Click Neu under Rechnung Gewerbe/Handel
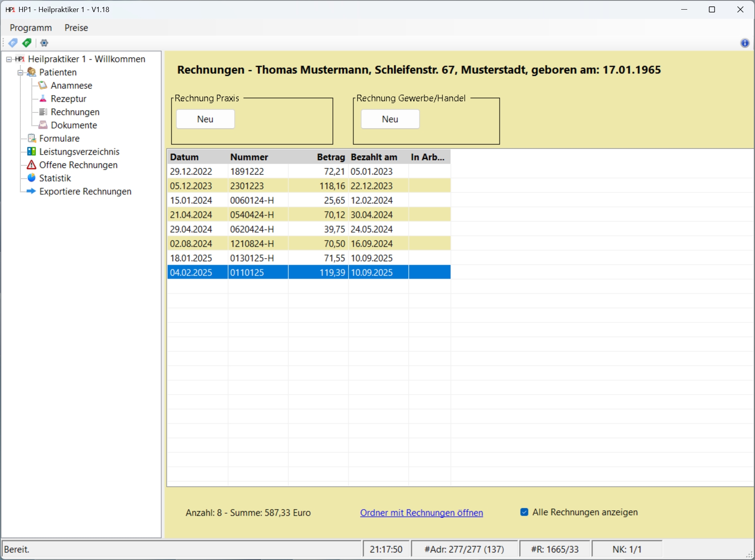 [390, 119]
